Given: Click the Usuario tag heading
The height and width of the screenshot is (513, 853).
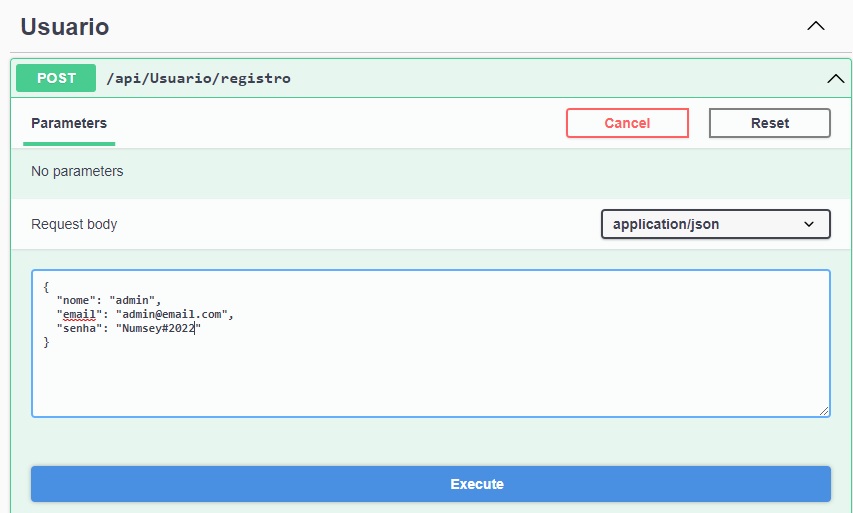Looking at the screenshot, I should point(65,27).
